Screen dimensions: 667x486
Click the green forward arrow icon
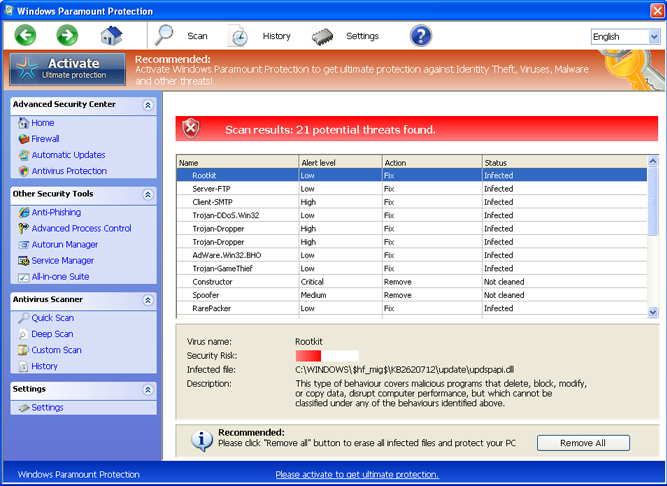pos(67,35)
